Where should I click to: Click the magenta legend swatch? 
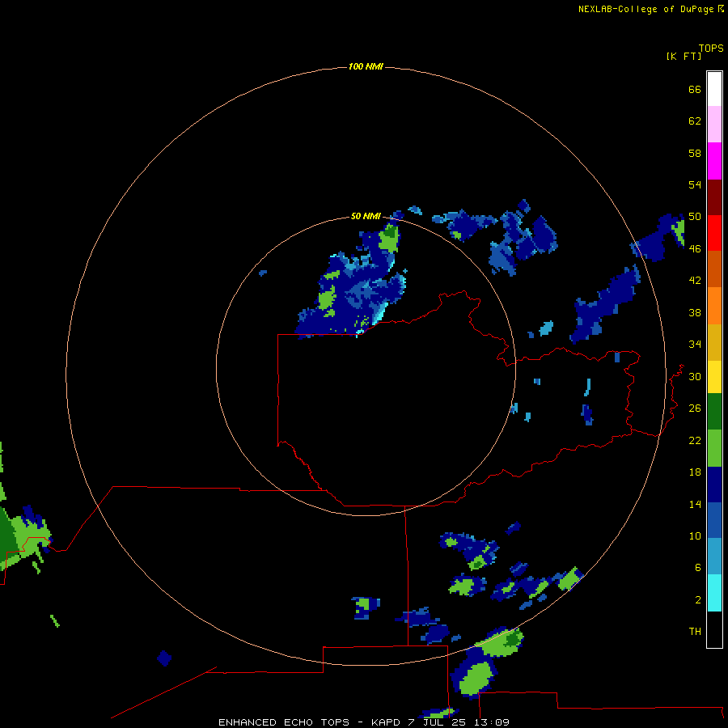point(714,161)
